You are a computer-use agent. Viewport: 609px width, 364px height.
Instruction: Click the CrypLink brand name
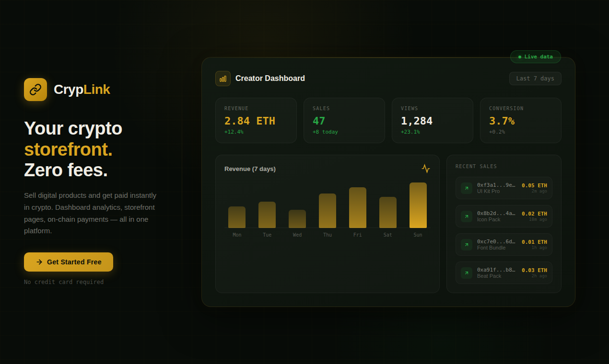click(82, 90)
